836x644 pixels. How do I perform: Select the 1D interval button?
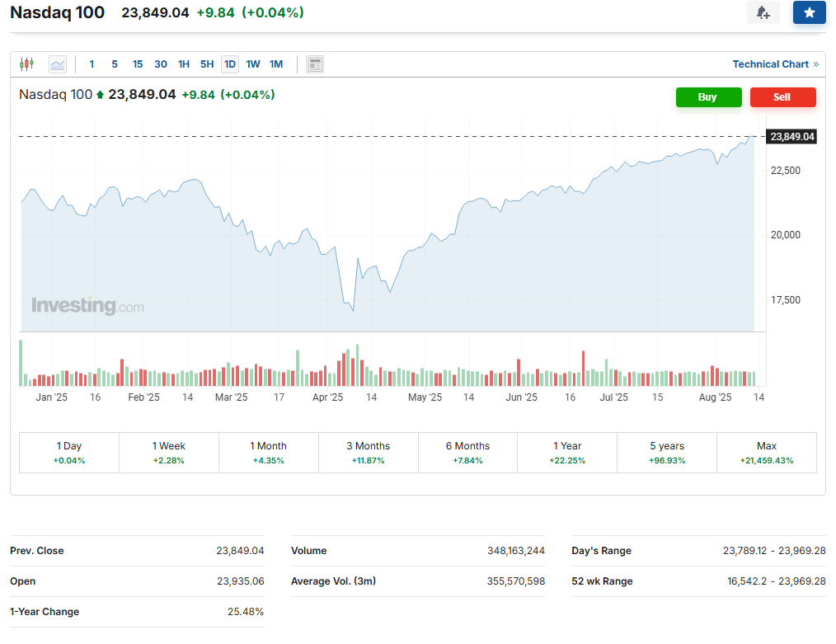point(230,64)
